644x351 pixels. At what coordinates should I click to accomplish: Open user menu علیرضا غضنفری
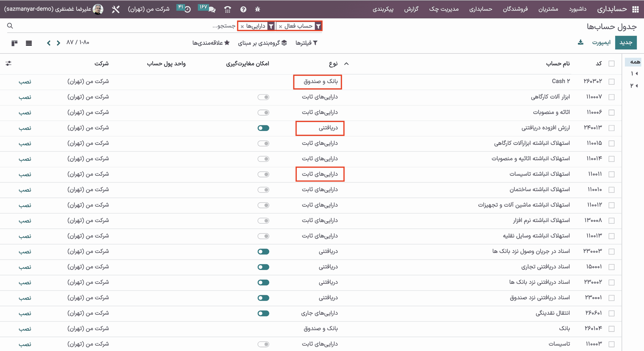tap(54, 9)
